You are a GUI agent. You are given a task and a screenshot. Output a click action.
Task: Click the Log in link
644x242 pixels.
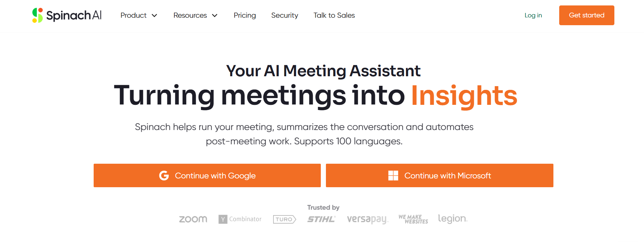pyautogui.click(x=533, y=15)
